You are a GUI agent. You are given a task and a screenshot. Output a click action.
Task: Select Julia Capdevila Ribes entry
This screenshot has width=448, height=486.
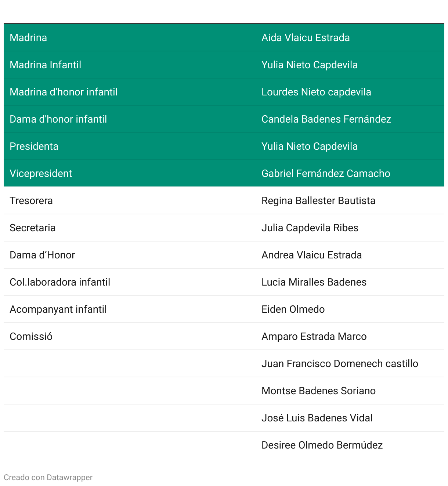[x=310, y=228]
